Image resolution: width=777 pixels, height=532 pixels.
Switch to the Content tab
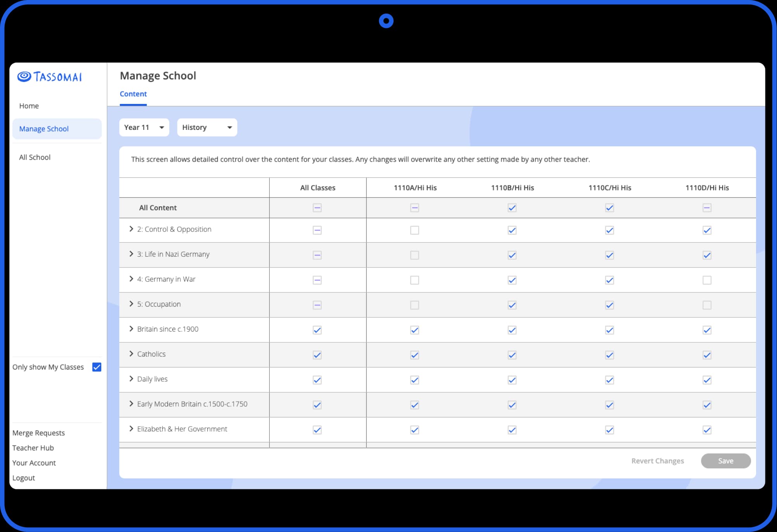(x=133, y=94)
